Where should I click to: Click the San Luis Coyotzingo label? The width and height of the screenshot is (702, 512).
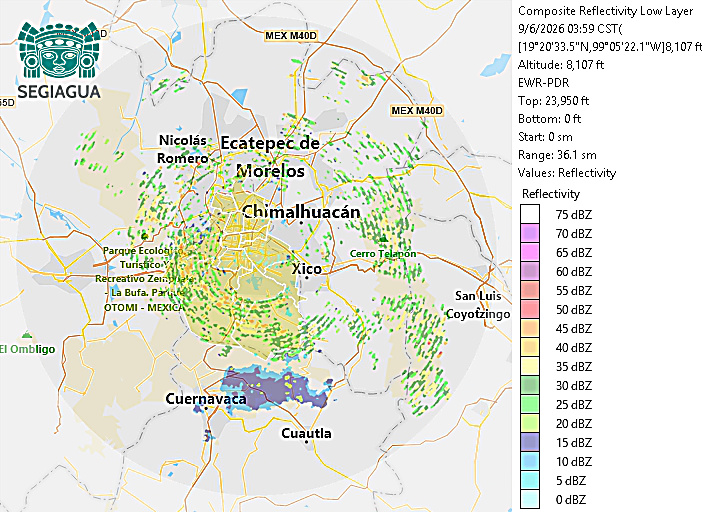coord(478,305)
